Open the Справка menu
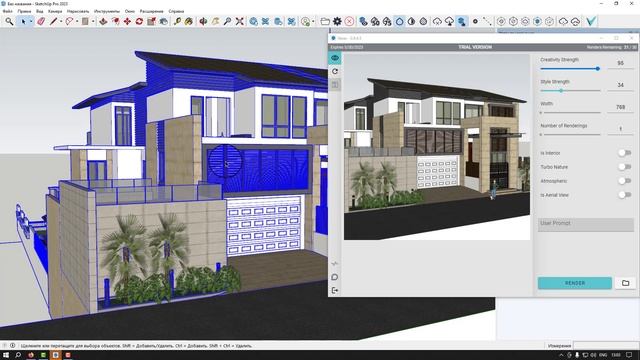 coord(176,11)
